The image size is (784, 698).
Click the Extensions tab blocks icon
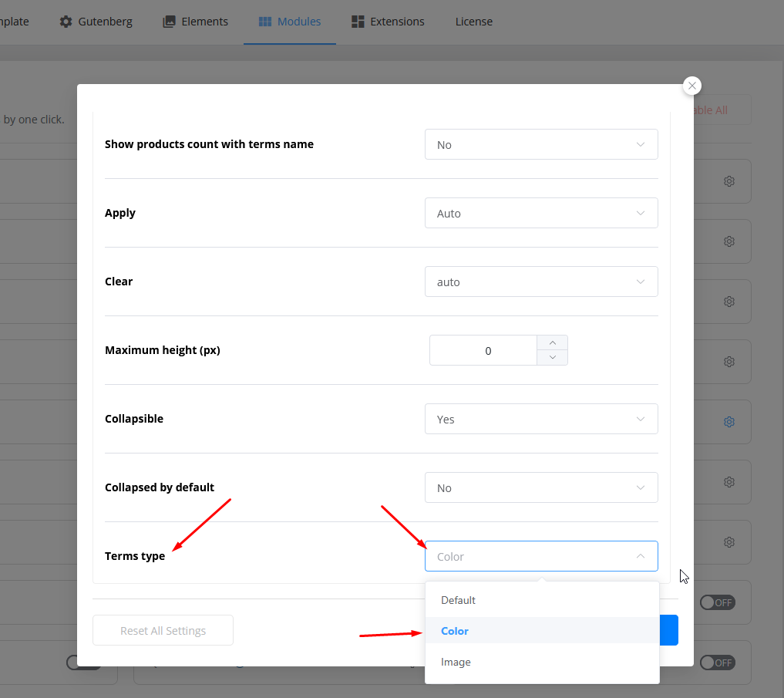[358, 22]
